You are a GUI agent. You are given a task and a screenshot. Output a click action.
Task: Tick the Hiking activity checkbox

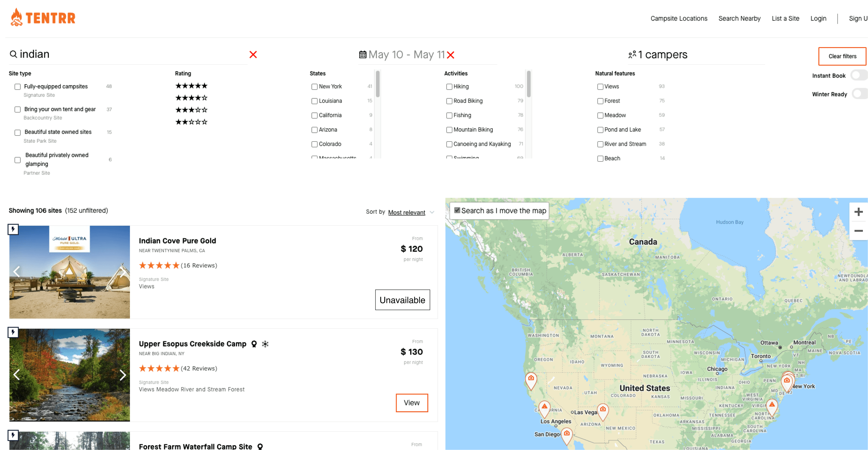(449, 87)
